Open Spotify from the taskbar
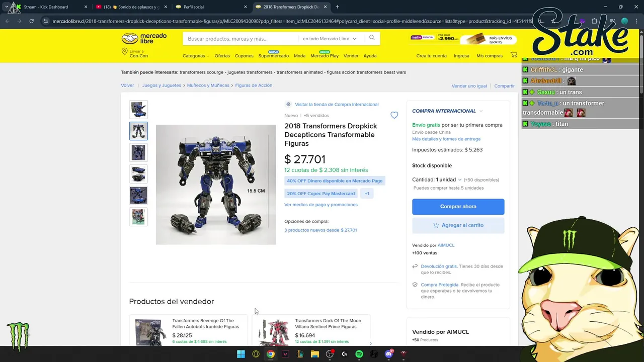The width and height of the screenshot is (644, 362). pos(359,354)
